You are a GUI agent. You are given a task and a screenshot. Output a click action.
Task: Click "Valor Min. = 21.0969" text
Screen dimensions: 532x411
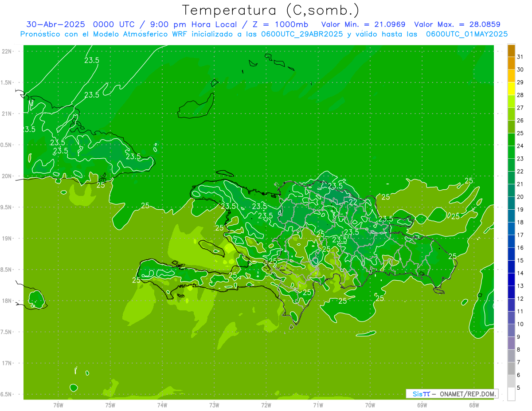click(364, 24)
